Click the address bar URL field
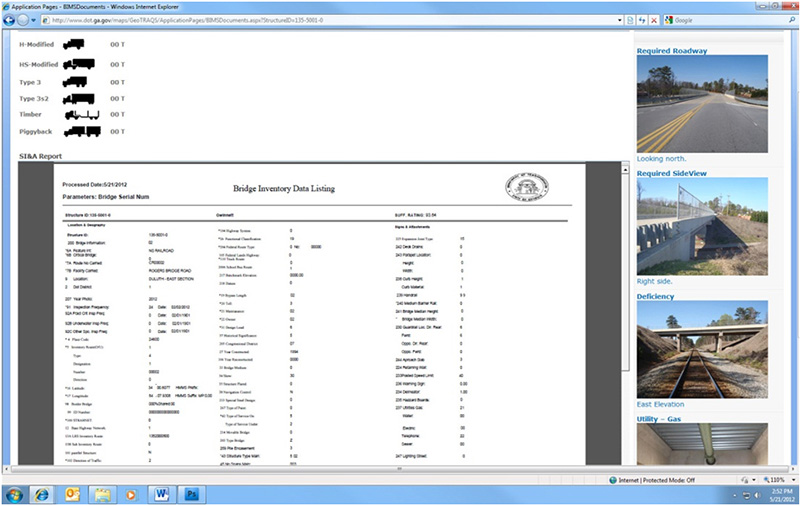The image size is (800, 506). click(329, 20)
